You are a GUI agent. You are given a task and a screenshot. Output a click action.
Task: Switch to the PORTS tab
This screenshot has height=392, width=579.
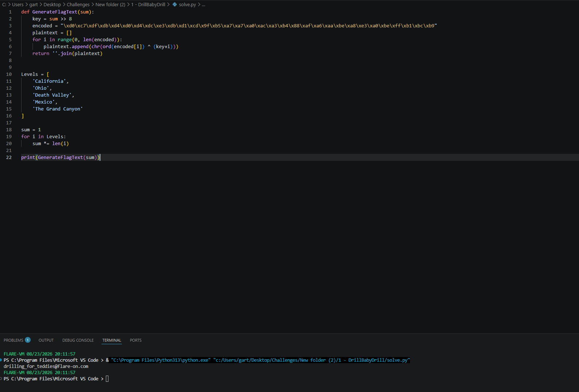pos(136,340)
